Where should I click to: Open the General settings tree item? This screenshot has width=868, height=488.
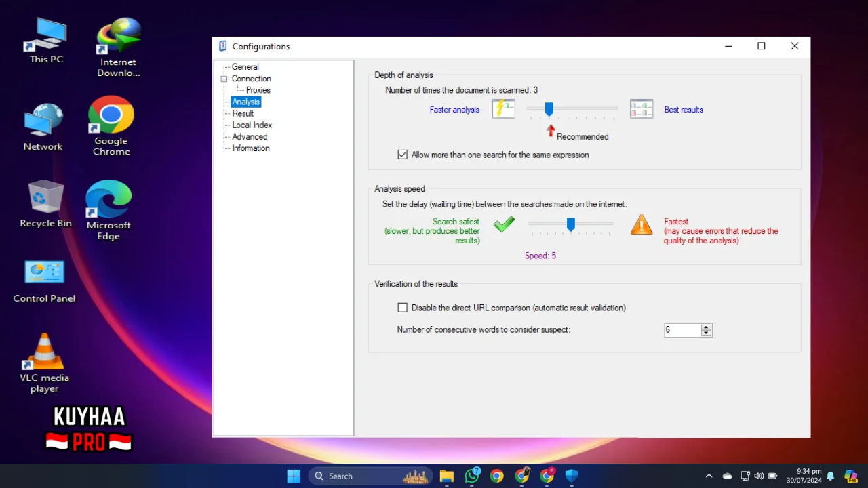(x=245, y=67)
